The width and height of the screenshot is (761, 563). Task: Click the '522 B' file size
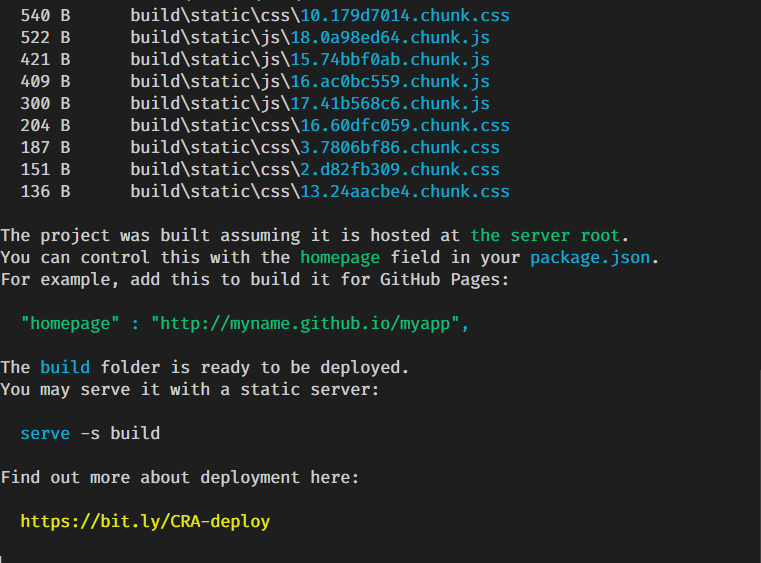pos(45,37)
